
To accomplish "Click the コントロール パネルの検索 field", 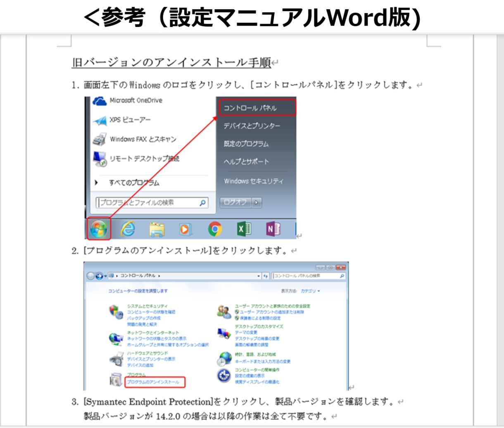I will pyautogui.click(x=309, y=276).
